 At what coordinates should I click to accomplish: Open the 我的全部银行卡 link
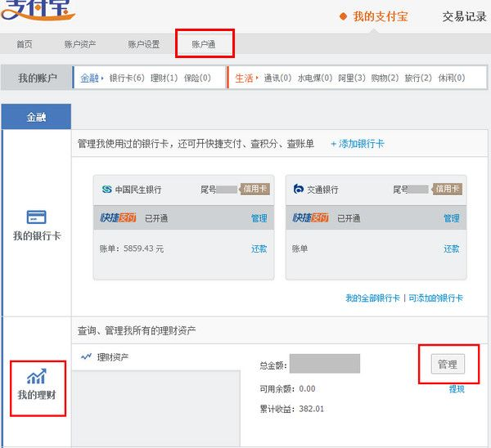coord(372,298)
